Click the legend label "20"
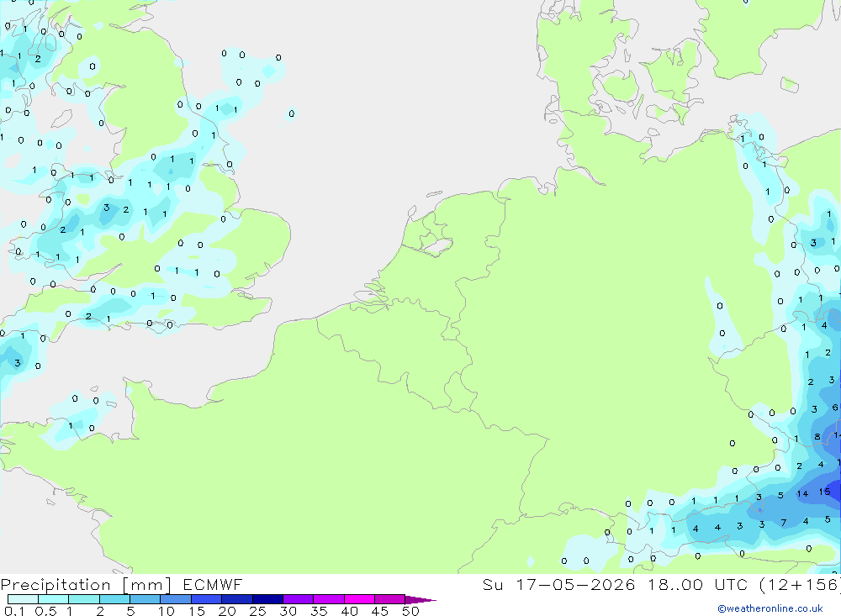The height and width of the screenshot is (616, 841). (227, 611)
